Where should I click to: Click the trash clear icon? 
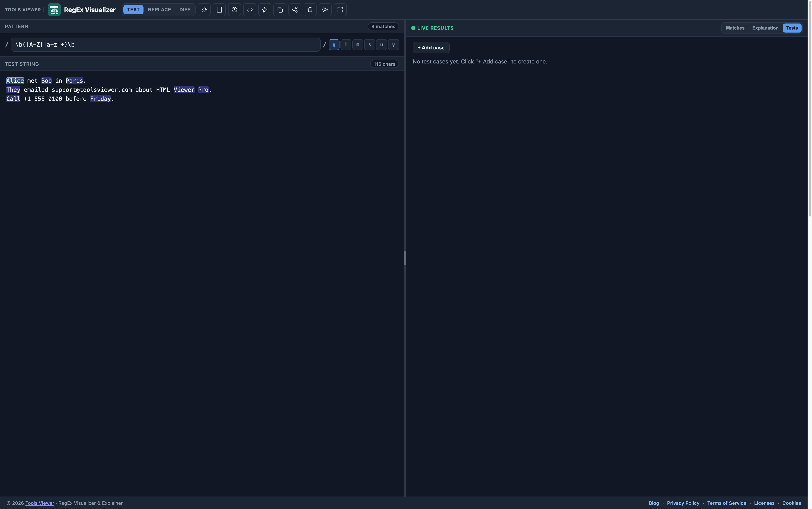[310, 10]
